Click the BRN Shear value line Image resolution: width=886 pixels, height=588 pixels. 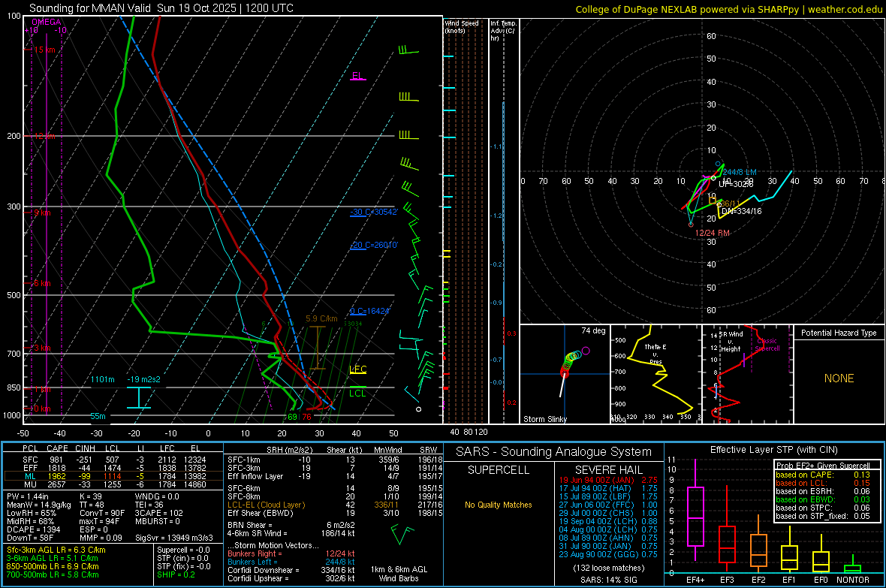[x=291, y=525]
